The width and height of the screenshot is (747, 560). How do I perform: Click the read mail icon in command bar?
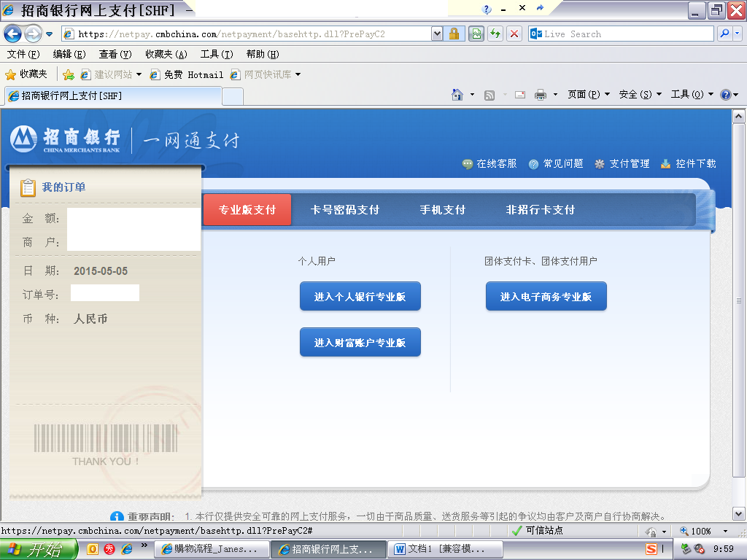[x=520, y=95]
